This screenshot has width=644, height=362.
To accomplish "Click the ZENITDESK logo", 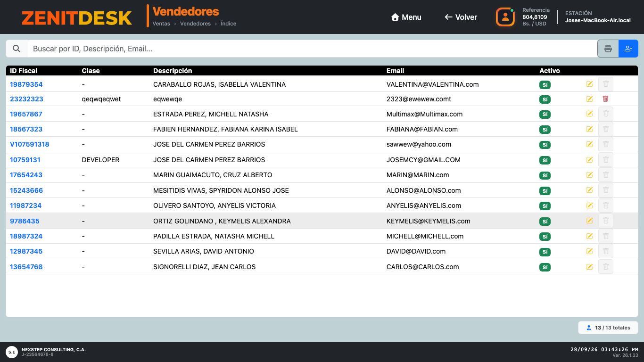I will tap(77, 18).
